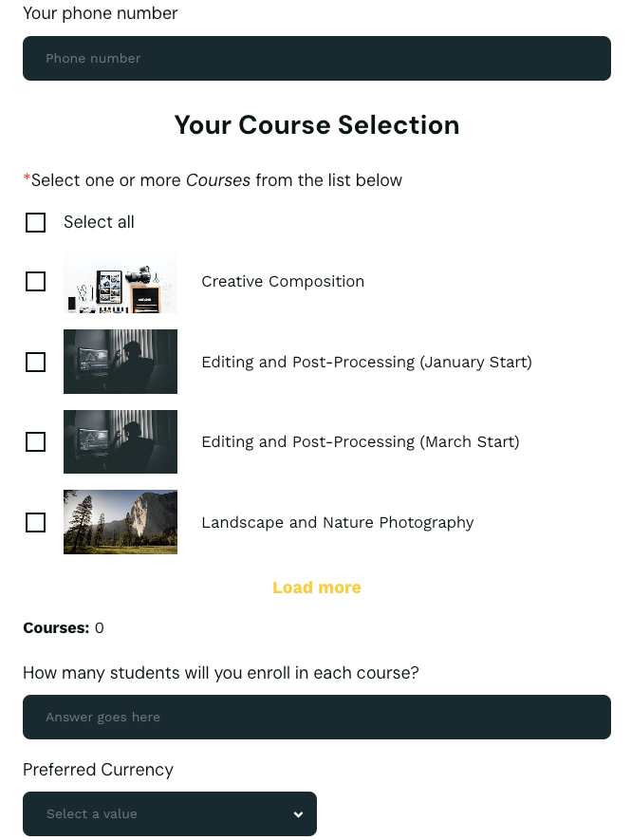Click the Courses italic text in instructions
This screenshot has height=840, width=631.
218,179
